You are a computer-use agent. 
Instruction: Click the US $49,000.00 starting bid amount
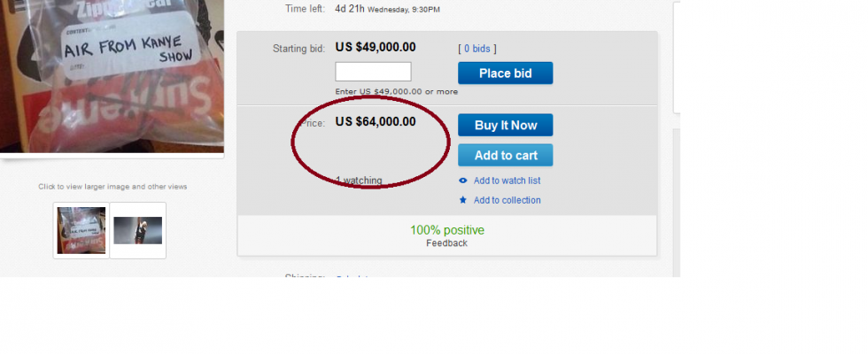click(376, 48)
